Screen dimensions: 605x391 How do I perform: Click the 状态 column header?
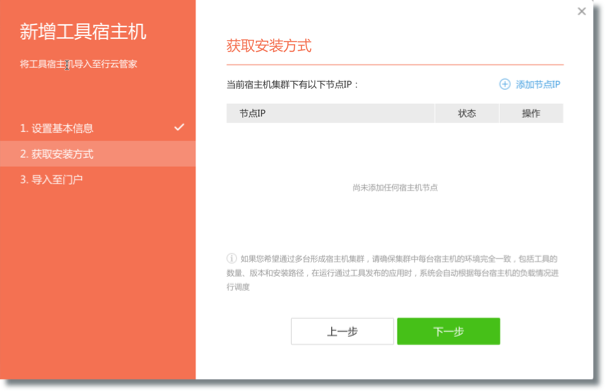pos(467,113)
